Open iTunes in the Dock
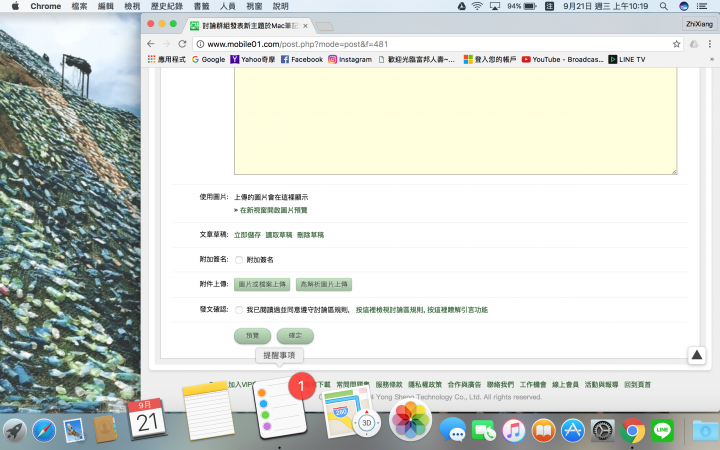The image size is (720, 450). point(513,431)
